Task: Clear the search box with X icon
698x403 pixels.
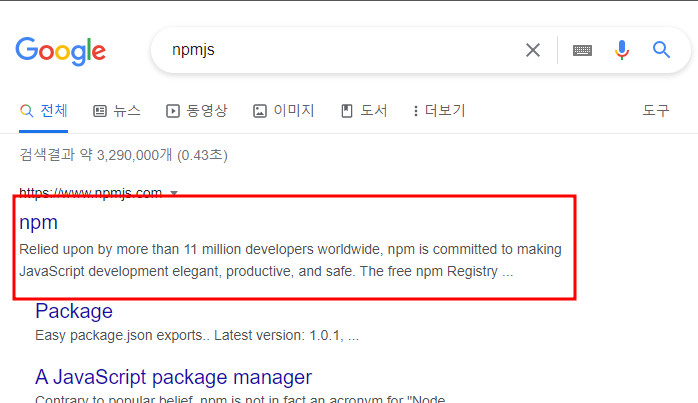Action: 532,50
